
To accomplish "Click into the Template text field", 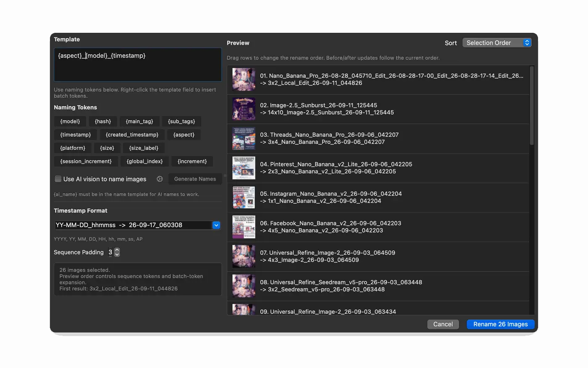I will [x=138, y=64].
